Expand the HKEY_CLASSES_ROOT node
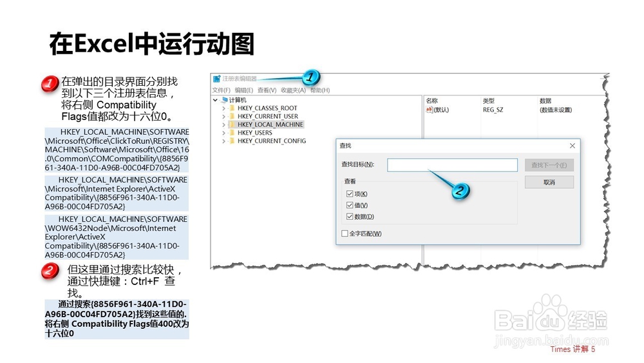 [224, 108]
